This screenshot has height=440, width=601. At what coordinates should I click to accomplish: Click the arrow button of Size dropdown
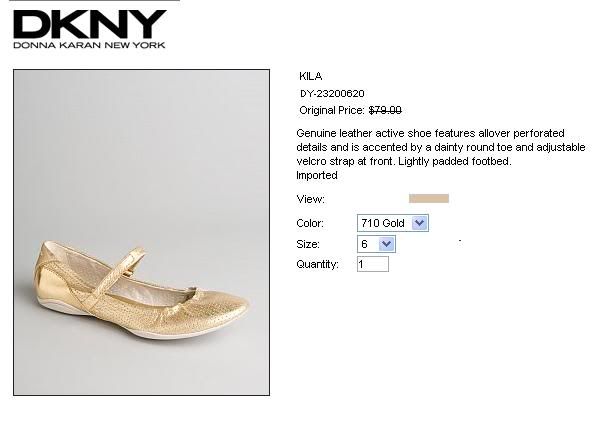click(x=386, y=244)
